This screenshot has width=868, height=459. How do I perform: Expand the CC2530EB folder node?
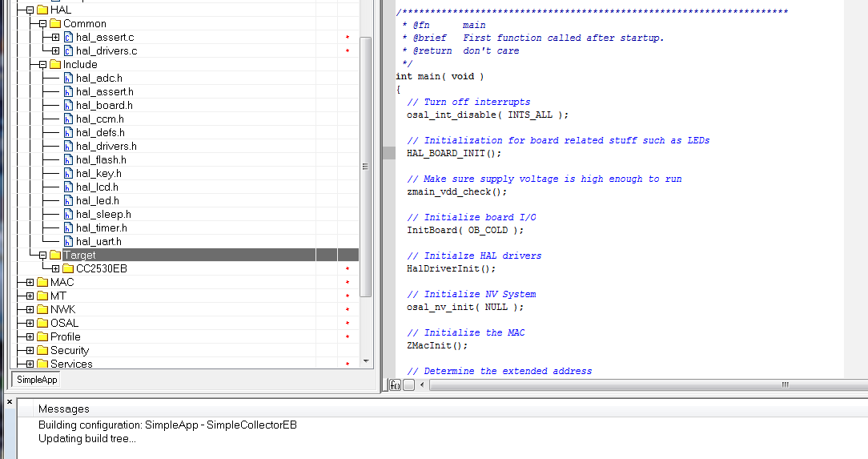point(55,268)
